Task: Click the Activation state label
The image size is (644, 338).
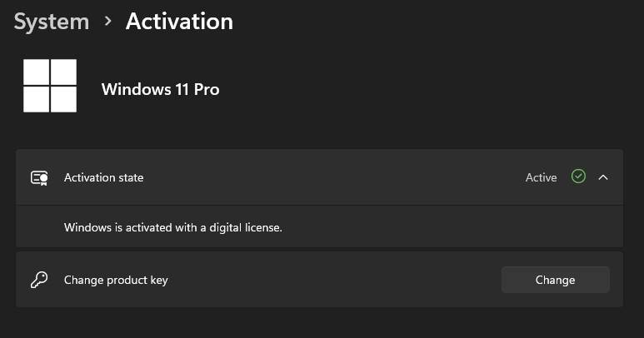Action: (x=103, y=177)
